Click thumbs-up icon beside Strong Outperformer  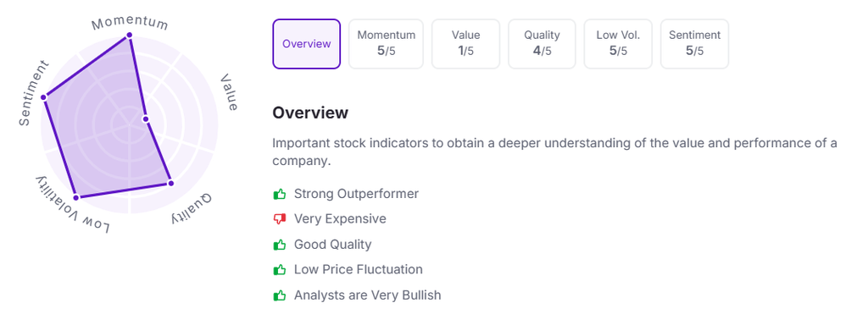pyautogui.click(x=280, y=194)
